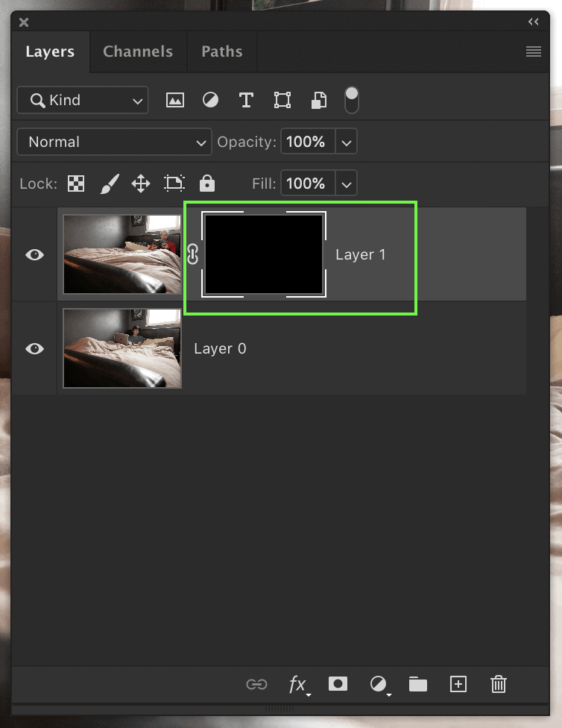Add layer mask button at bottom
The image size is (562, 728).
point(338,684)
